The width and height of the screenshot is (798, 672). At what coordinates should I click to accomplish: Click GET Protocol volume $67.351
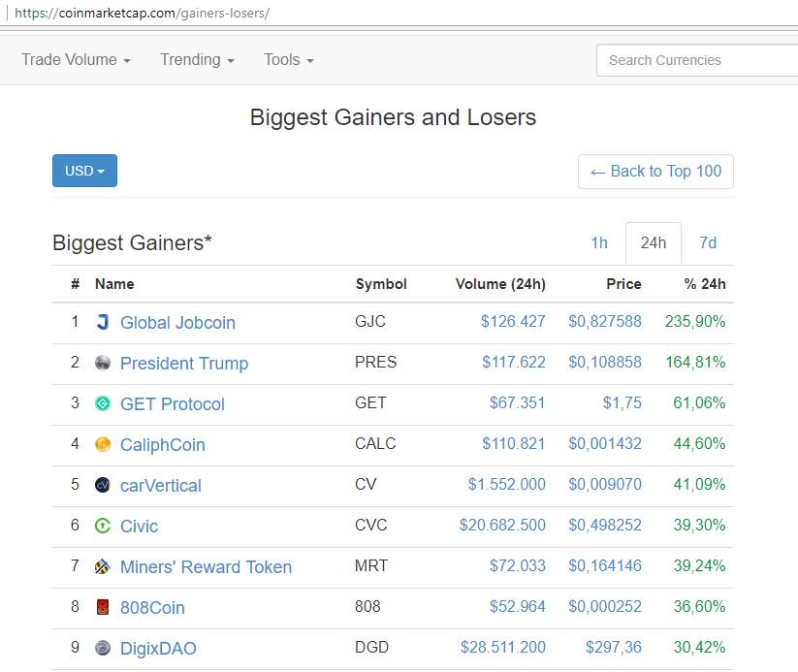[517, 402]
